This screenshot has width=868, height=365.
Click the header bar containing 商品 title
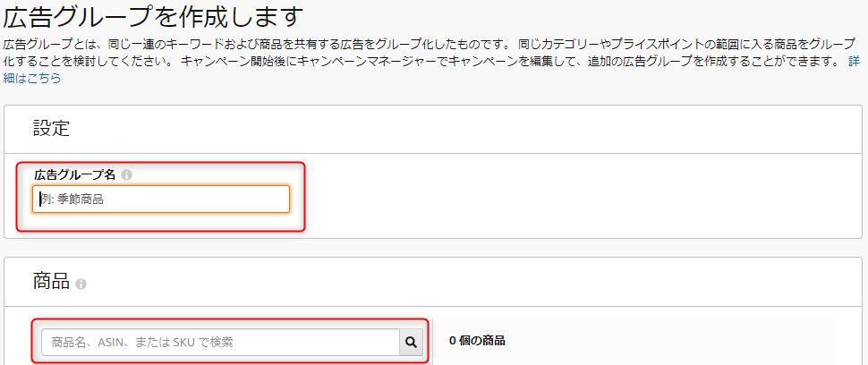click(x=433, y=282)
